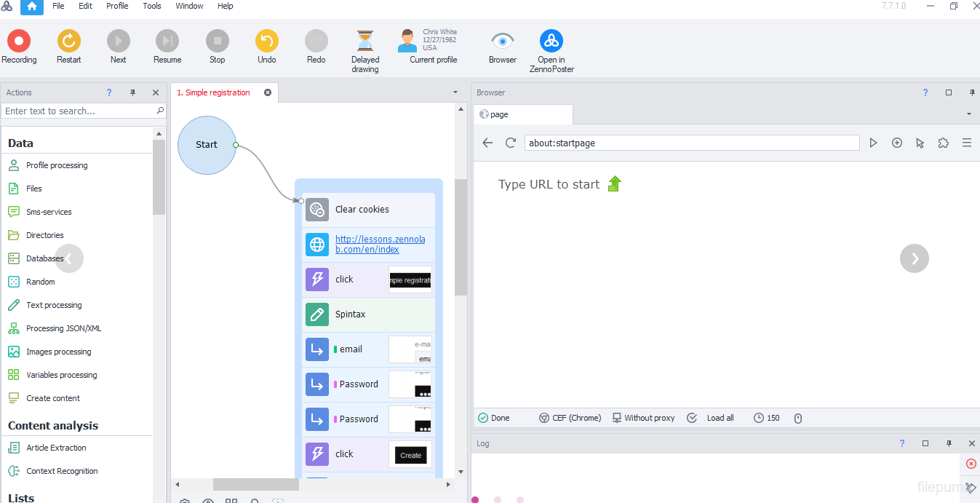Pin the Actions panel with the pushpin
The image size is (980, 503).
point(132,92)
